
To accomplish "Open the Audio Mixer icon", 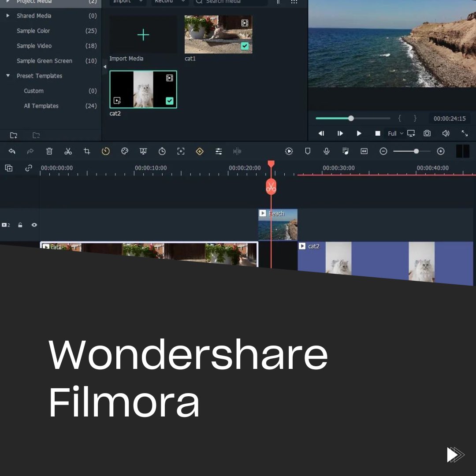I will [x=219, y=151].
